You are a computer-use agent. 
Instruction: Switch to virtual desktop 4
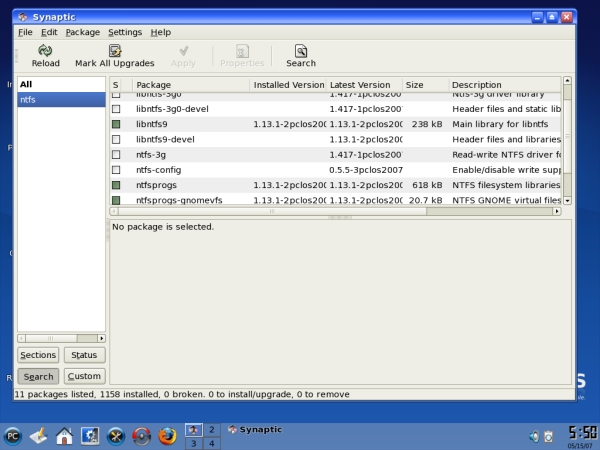[x=212, y=443]
